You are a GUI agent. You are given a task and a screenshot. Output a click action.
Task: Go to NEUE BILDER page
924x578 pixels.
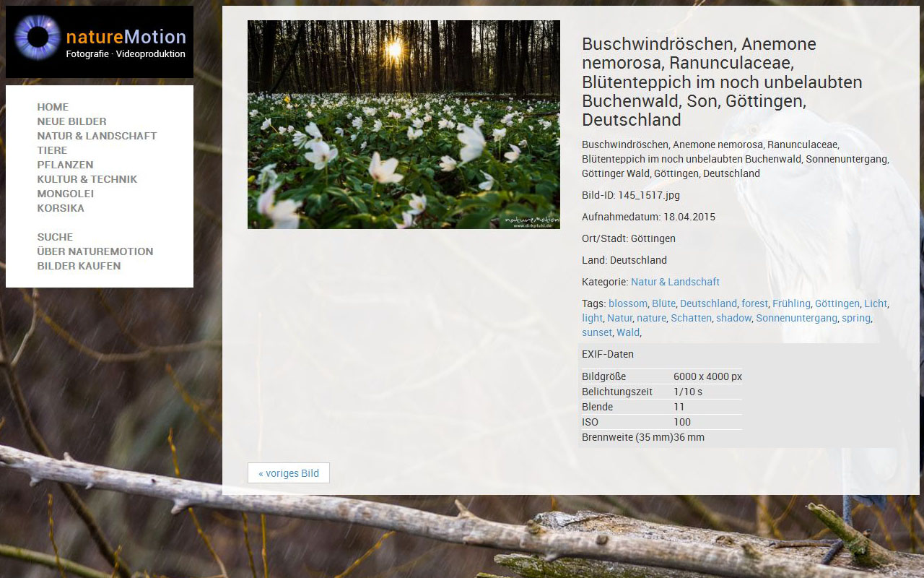[x=71, y=121]
